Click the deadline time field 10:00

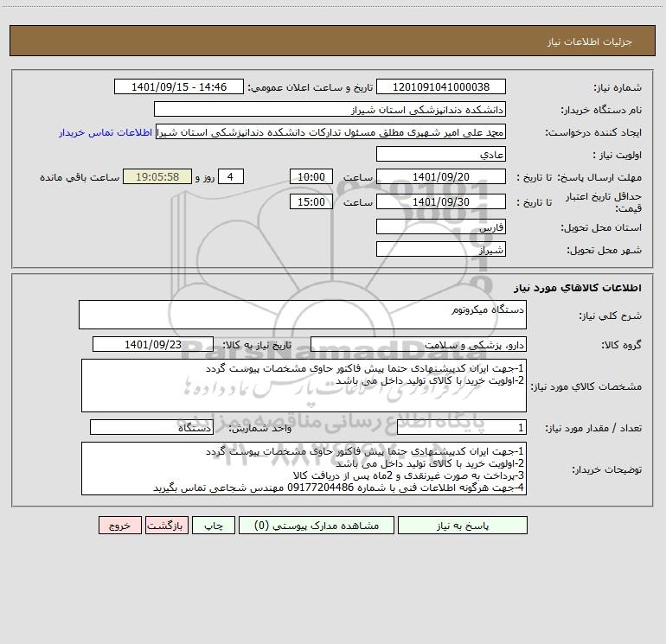[x=311, y=176]
